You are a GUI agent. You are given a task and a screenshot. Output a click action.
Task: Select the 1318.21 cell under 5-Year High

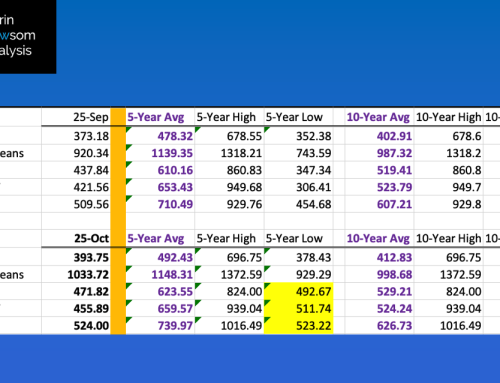tap(229, 153)
